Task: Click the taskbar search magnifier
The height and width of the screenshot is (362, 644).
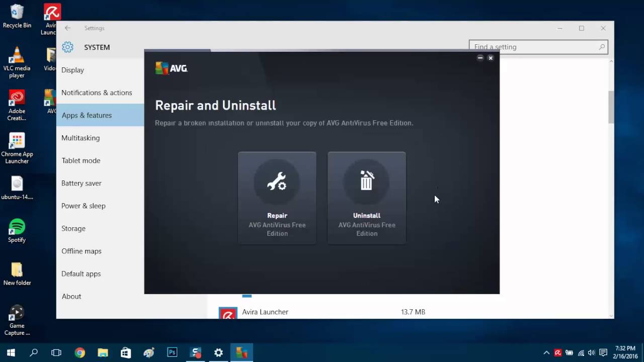Action: coord(34,352)
